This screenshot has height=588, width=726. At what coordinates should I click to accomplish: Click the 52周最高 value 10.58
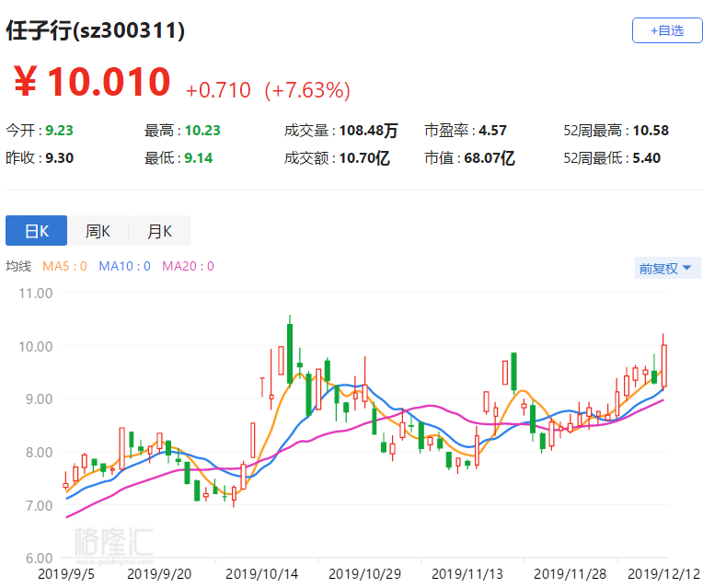pos(651,131)
